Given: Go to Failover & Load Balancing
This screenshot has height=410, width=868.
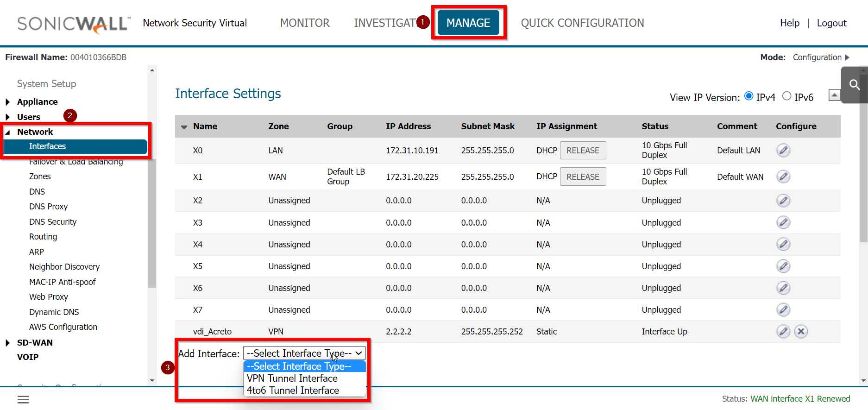Looking at the screenshot, I should 76,162.
